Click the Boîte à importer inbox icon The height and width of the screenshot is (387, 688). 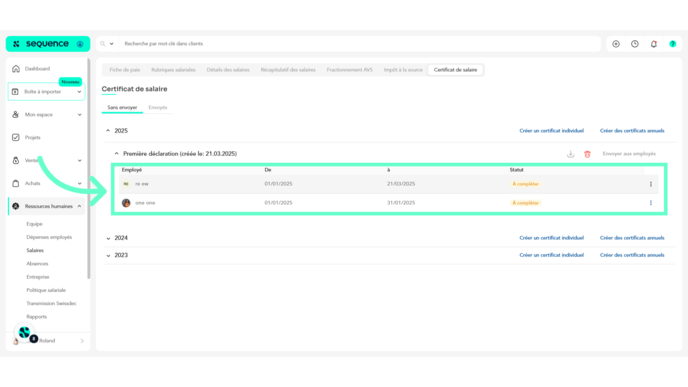15,92
